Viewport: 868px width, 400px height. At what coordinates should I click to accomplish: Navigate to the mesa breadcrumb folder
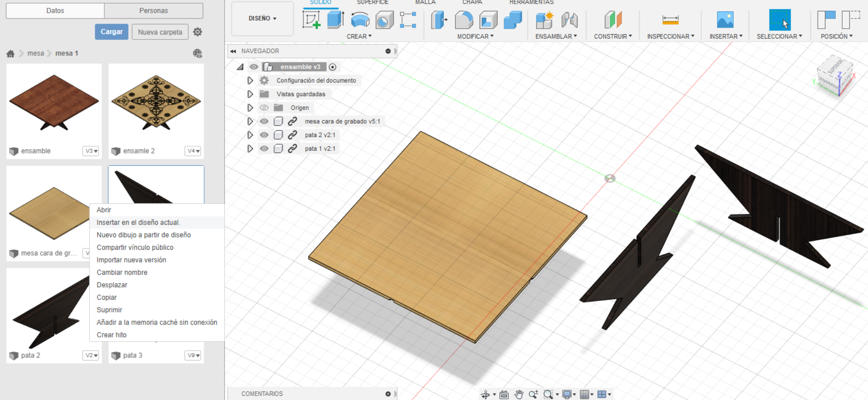36,53
